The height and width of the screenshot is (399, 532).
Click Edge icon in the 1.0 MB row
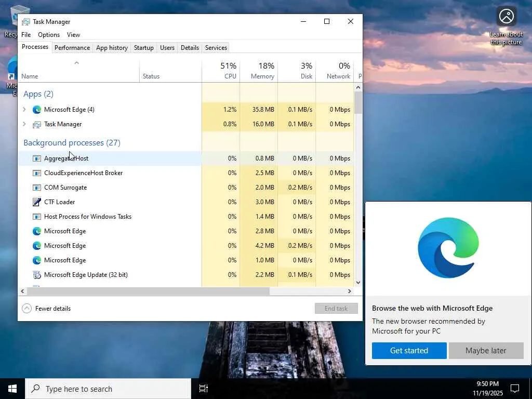[37, 260]
